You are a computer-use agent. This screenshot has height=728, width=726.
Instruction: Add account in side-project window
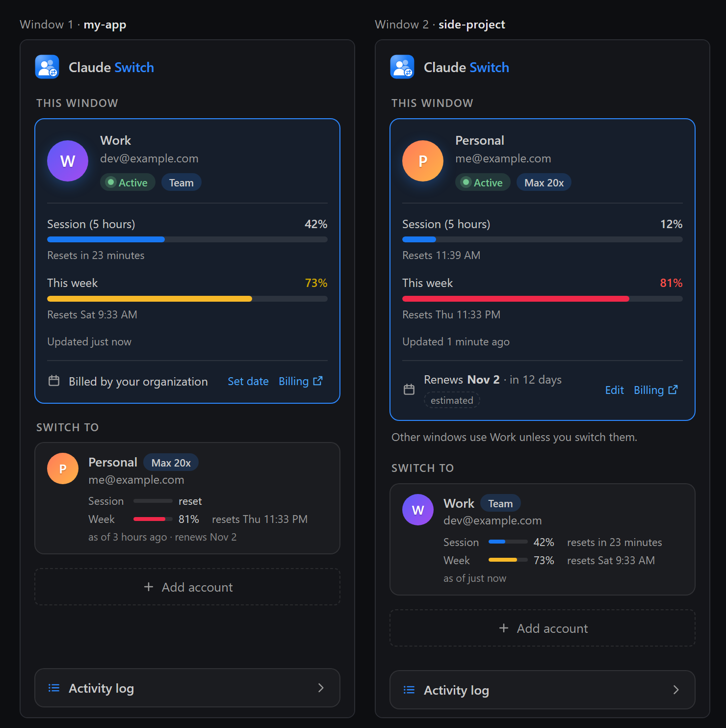(543, 628)
